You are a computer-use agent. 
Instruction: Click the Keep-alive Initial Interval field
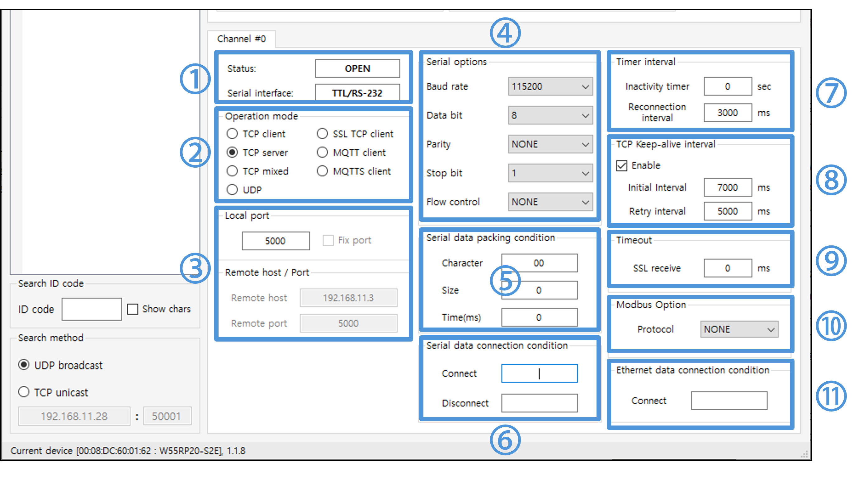[x=728, y=188]
